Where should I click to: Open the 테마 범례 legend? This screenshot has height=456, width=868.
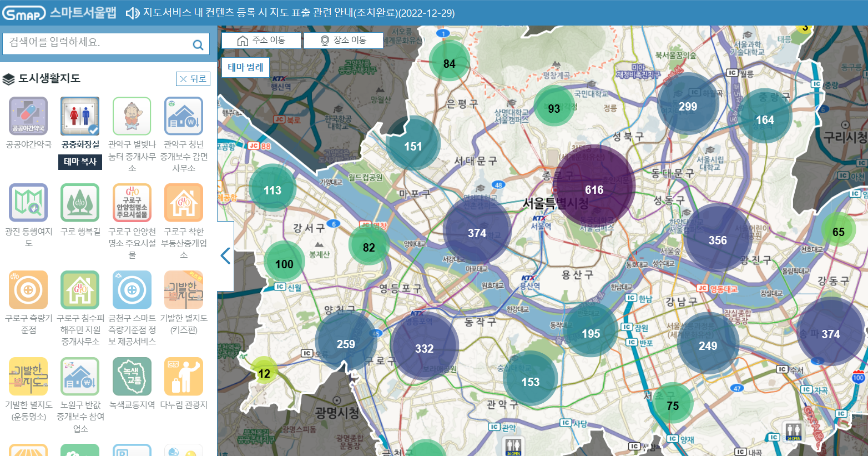click(x=245, y=67)
